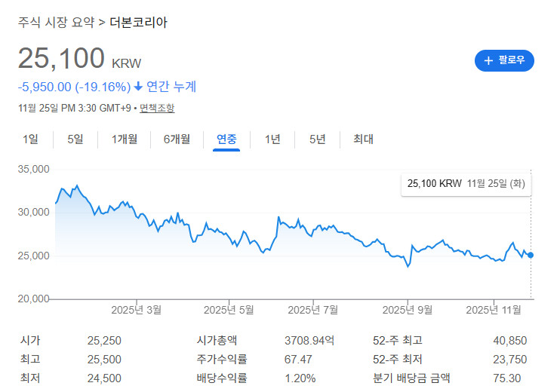This screenshot has width=560, height=392.
Task: Click the 11월 25일 PM 3:30 timestamp
Action: point(75,108)
